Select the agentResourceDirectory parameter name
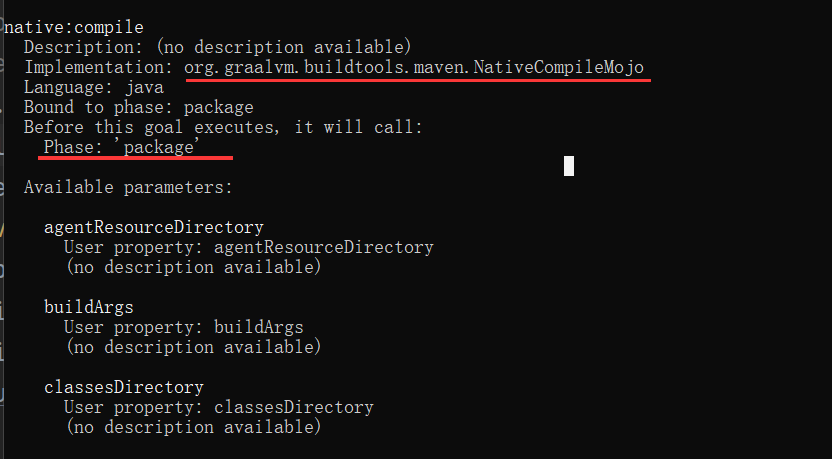This screenshot has width=832, height=459. click(154, 228)
